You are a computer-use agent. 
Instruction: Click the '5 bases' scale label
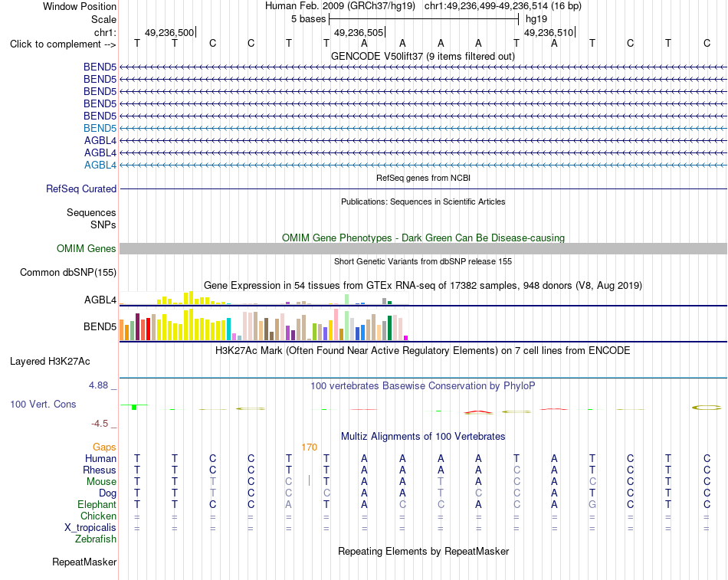(308, 19)
